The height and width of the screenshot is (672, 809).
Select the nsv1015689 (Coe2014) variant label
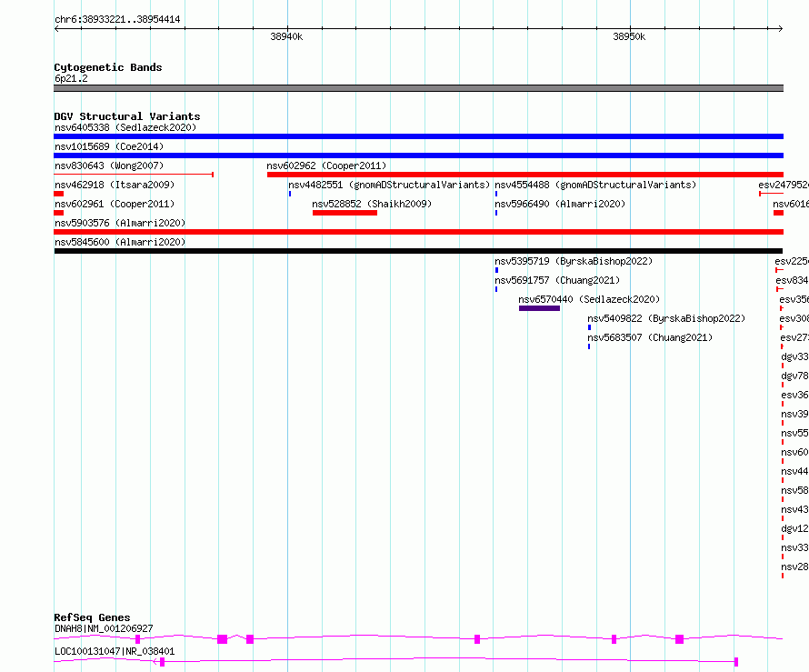pyautogui.click(x=109, y=146)
